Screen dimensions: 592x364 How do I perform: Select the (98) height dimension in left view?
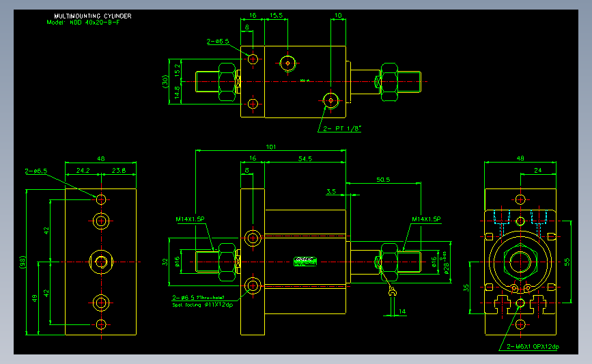pos(23,262)
